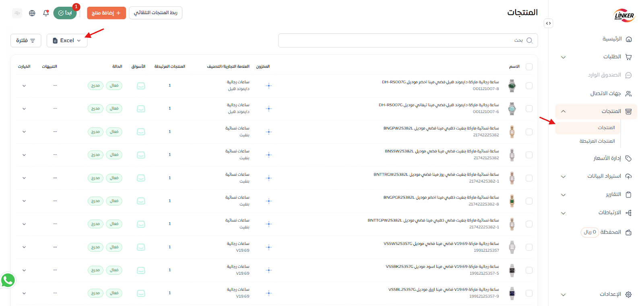Expand the الإعدادات sidebar menu
This screenshot has width=644, height=306.
point(563,295)
